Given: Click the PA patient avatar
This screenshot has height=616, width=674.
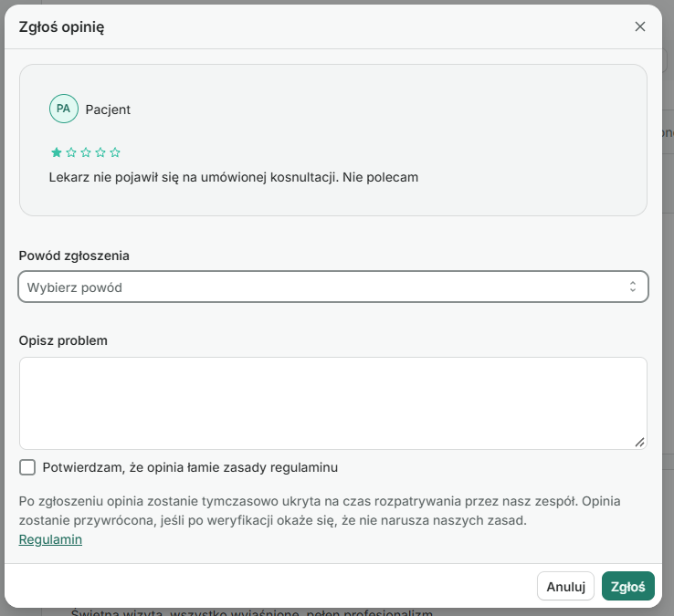Looking at the screenshot, I should pos(64,110).
